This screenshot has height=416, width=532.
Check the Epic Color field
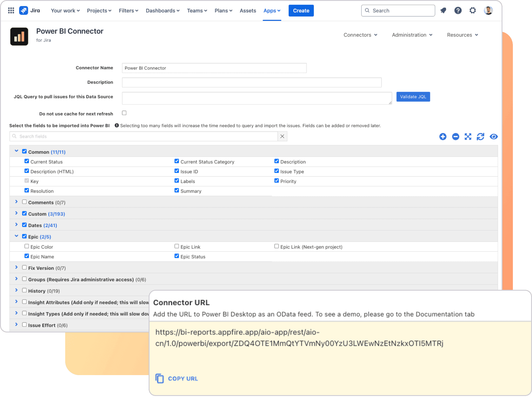[27, 246]
